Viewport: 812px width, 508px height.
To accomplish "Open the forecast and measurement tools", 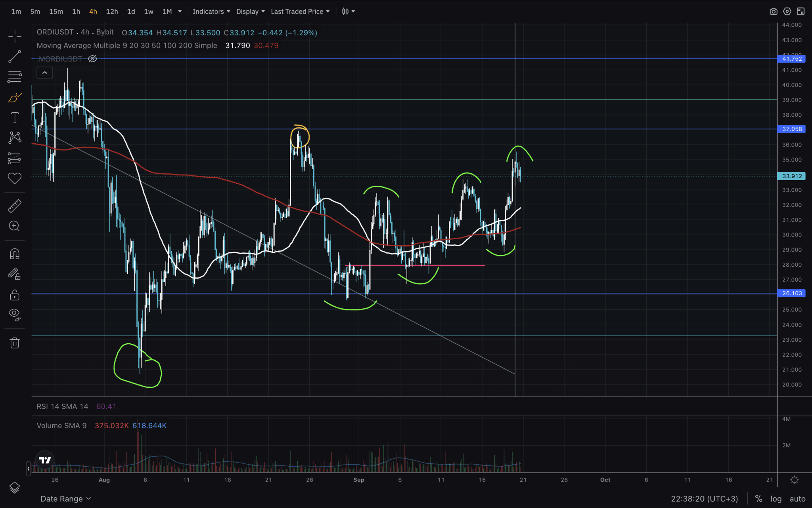I will point(15,158).
